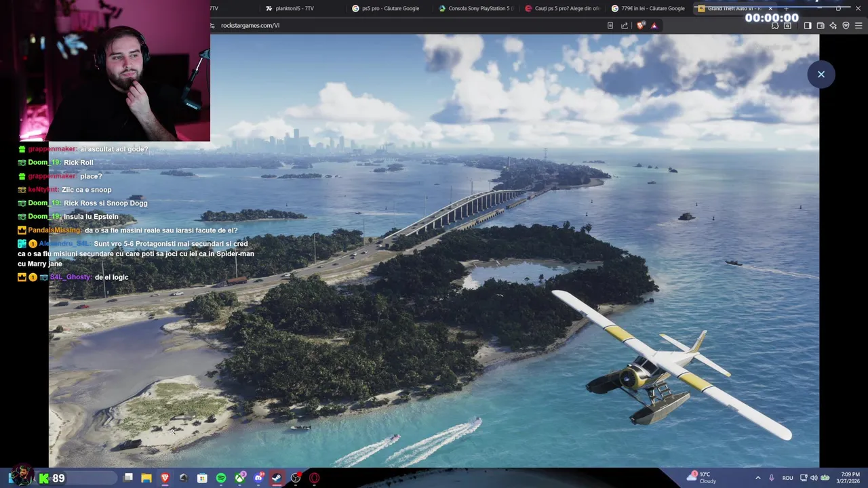Open Steam from the taskbar

tap(277, 478)
